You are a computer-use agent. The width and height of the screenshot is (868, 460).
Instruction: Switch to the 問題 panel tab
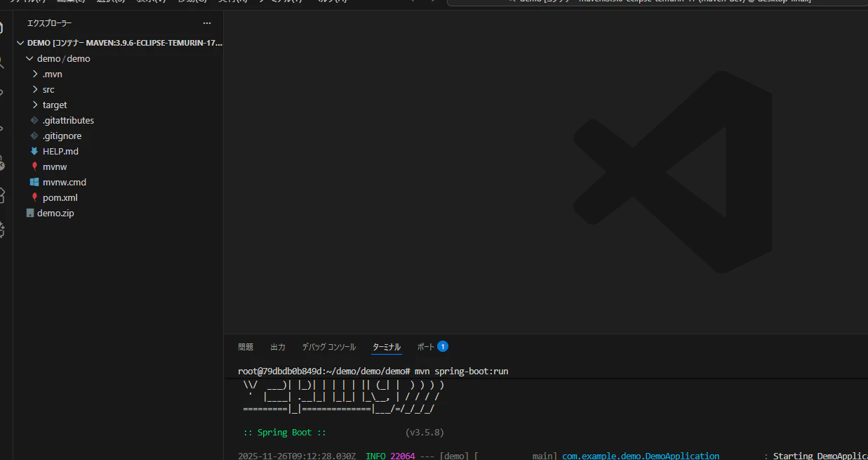click(x=246, y=347)
